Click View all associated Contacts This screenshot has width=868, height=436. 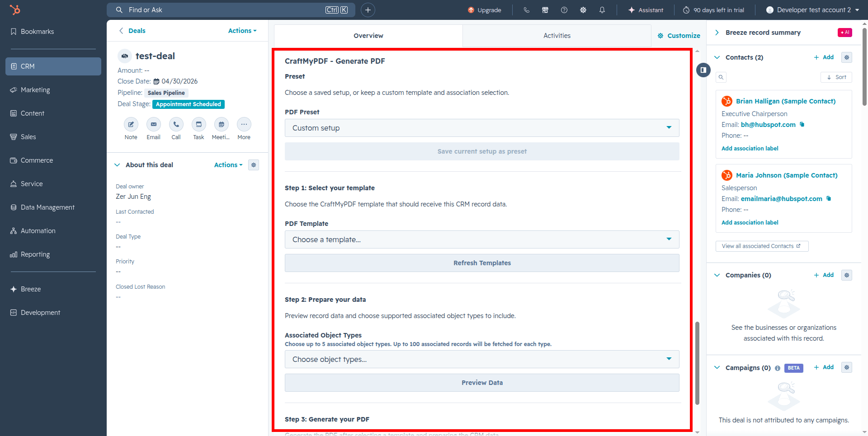click(x=762, y=246)
